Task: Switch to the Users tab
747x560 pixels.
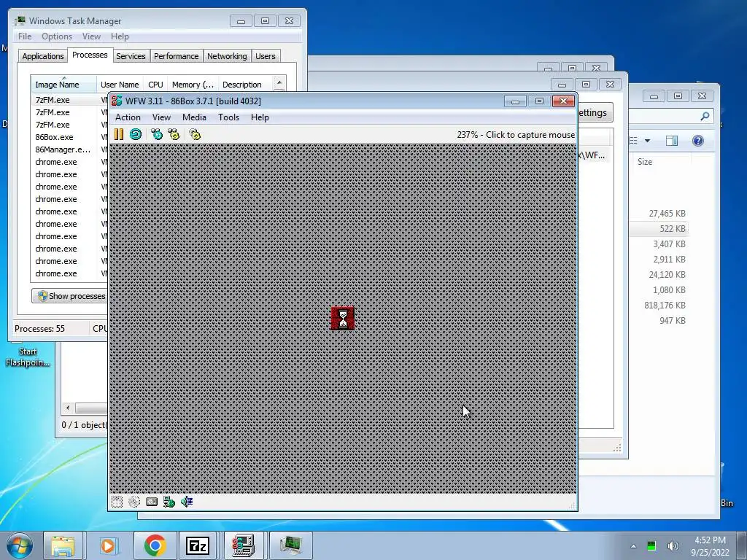Action: [266, 56]
